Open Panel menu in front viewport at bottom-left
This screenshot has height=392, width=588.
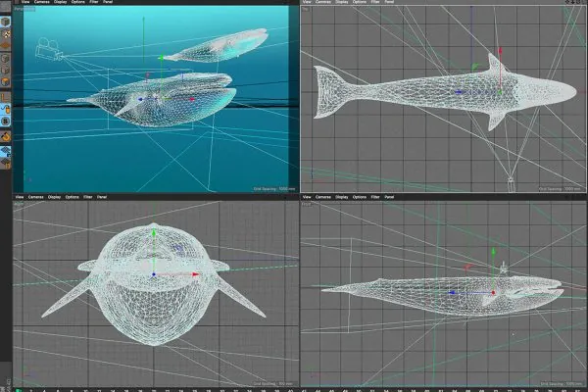pyautogui.click(x=102, y=197)
